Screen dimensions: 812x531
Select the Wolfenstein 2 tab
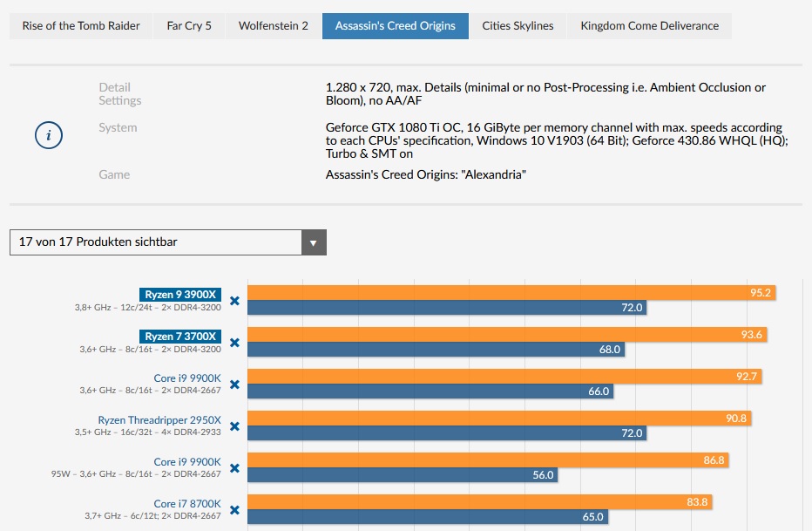coord(273,26)
